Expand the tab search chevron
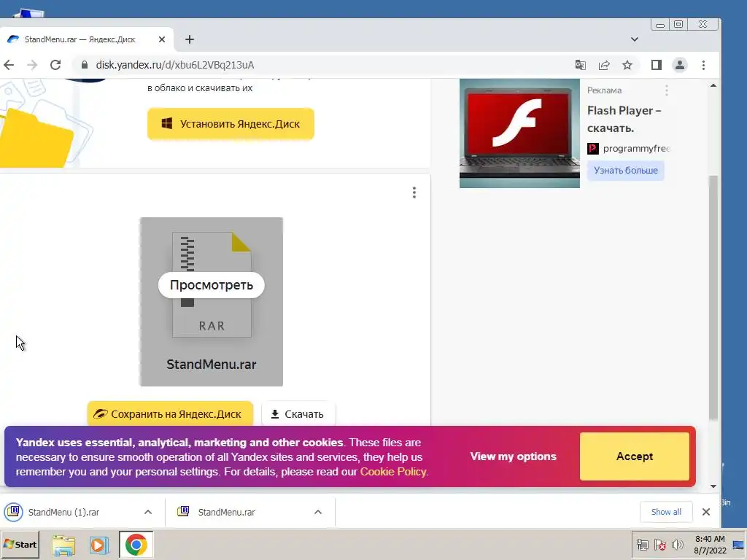747x560 pixels. point(635,39)
